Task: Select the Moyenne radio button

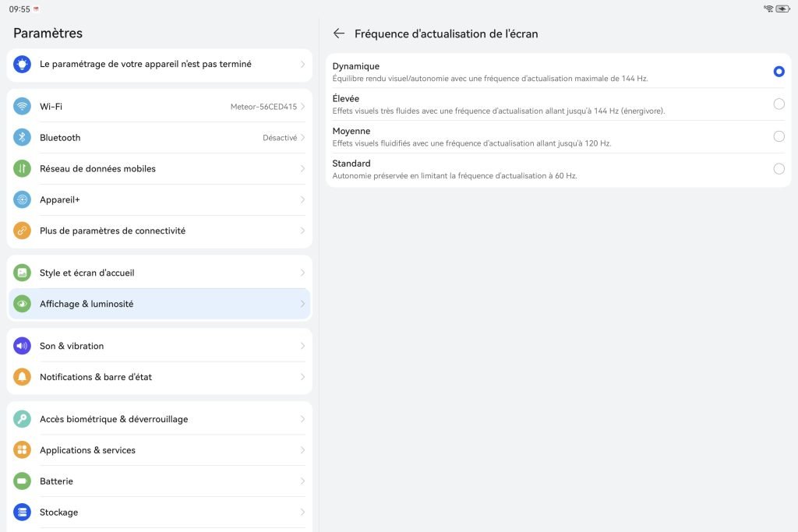Action: (779, 136)
